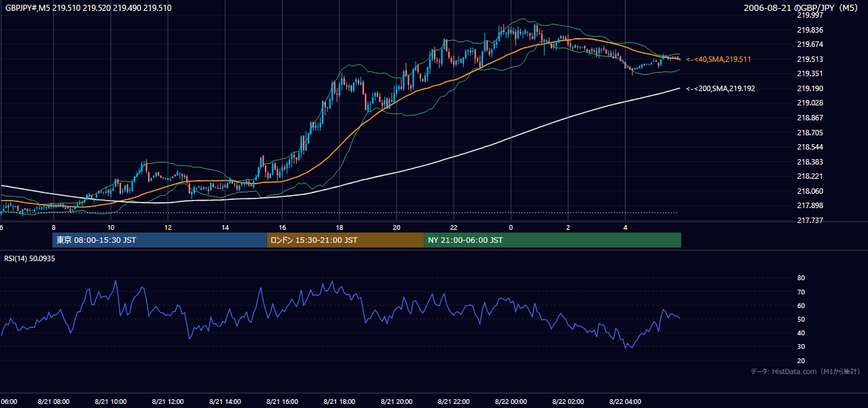Click RSI axis level 80

coord(801,278)
